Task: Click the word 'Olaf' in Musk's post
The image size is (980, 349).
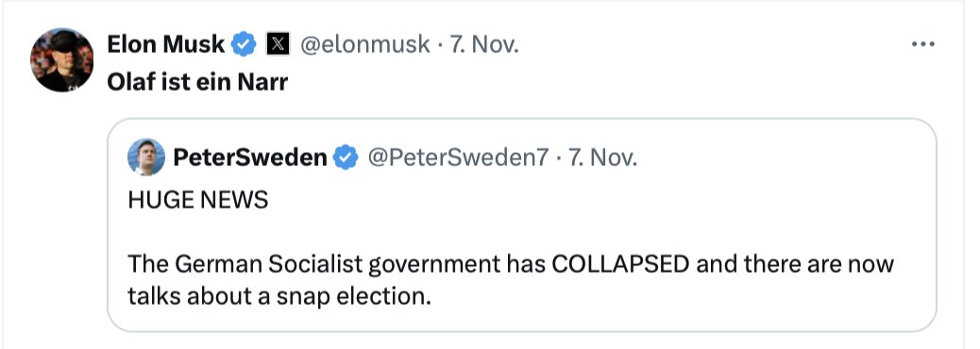Action: click(x=128, y=82)
